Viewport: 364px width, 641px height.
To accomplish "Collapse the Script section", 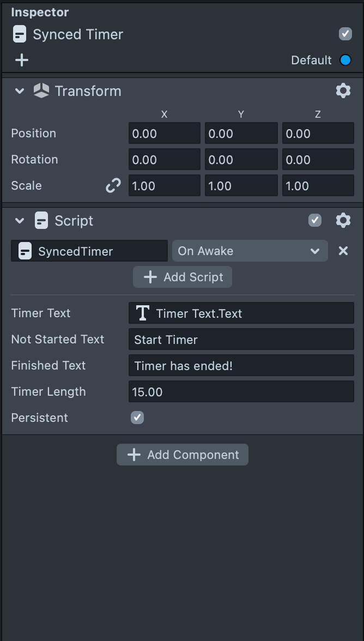I will (x=20, y=221).
